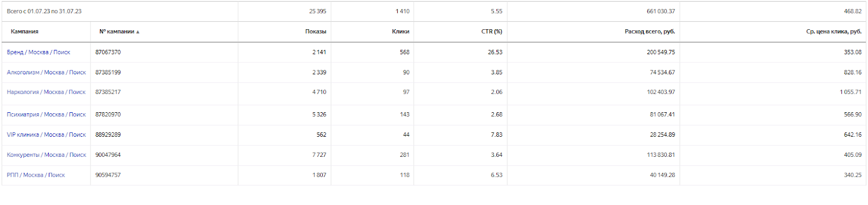Open the Наркология / Москва / Поиск campaign link
This screenshot has width=868, height=205.
point(46,92)
